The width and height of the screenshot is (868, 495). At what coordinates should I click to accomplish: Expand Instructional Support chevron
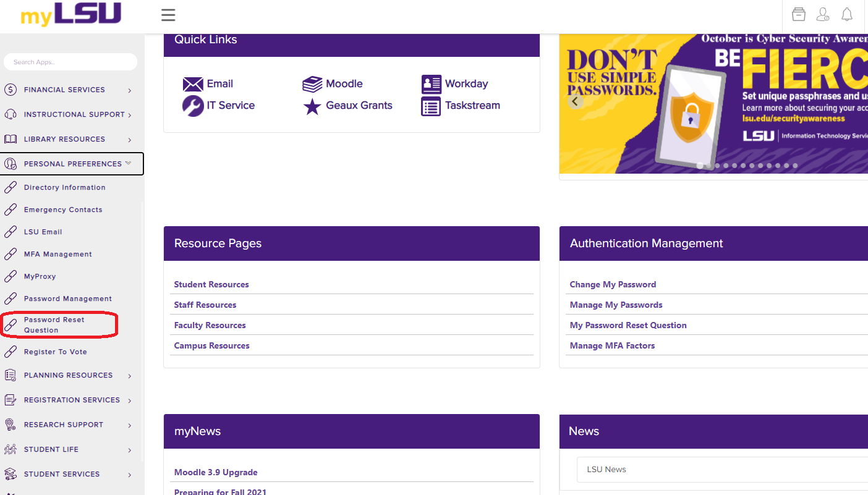click(130, 116)
